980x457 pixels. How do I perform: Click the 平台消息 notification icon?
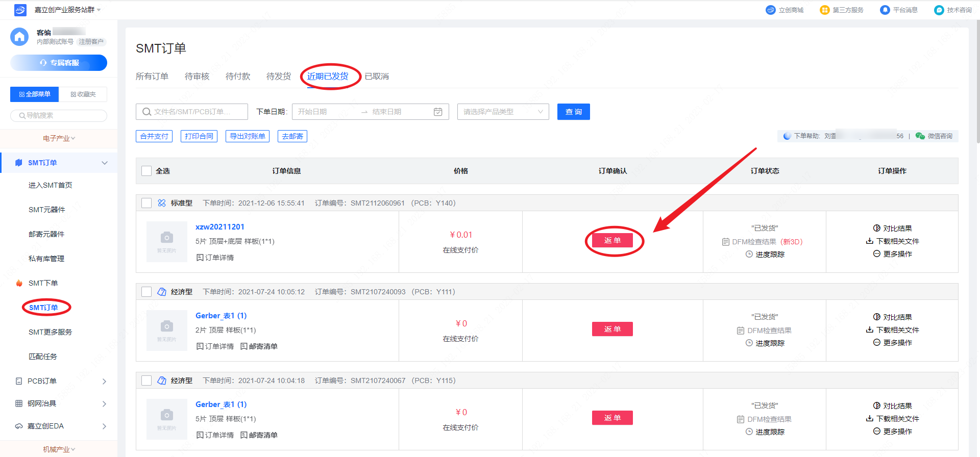(x=885, y=10)
